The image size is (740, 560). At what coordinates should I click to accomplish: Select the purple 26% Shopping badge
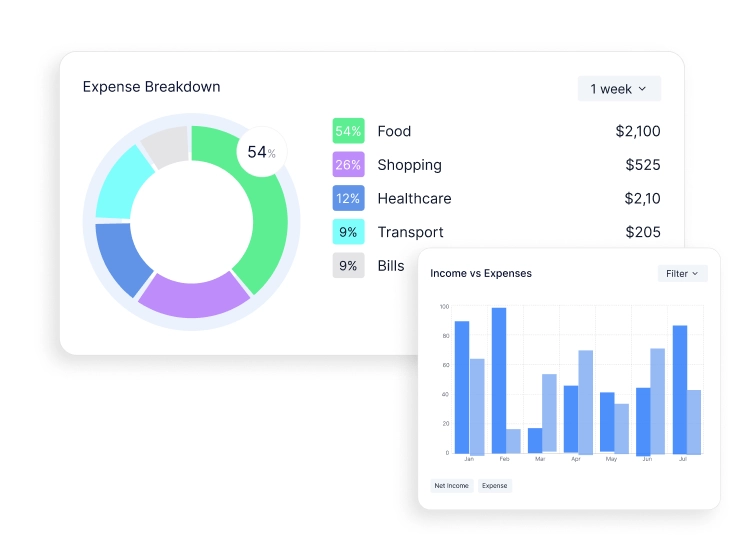point(348,165)
